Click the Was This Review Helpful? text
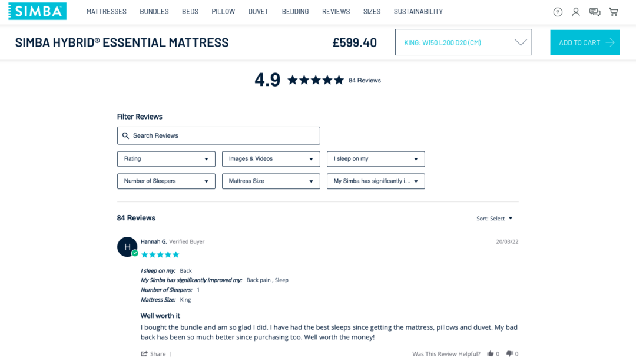 coord(446,354)
